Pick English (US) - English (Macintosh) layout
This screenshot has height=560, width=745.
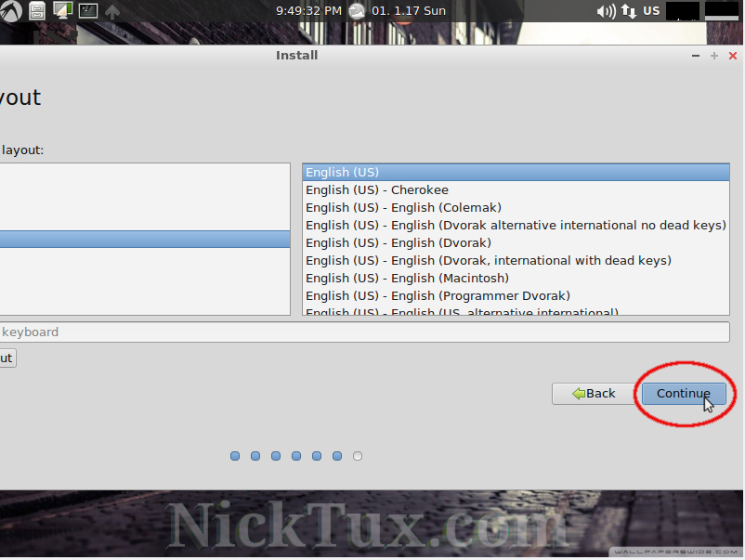(x=407, y=279)
